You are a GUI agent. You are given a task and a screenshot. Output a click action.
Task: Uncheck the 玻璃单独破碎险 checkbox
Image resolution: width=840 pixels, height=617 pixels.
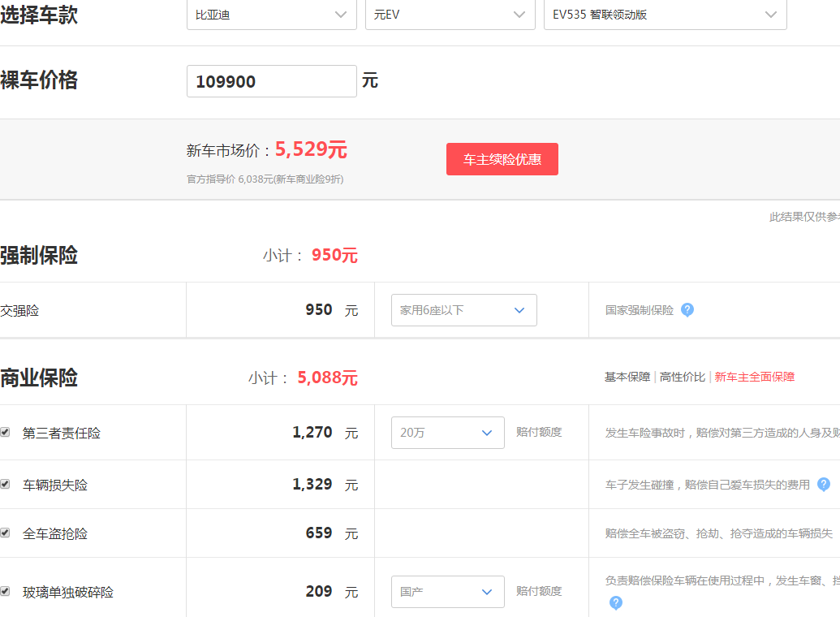pyautogui.click(x=5, y=591)
